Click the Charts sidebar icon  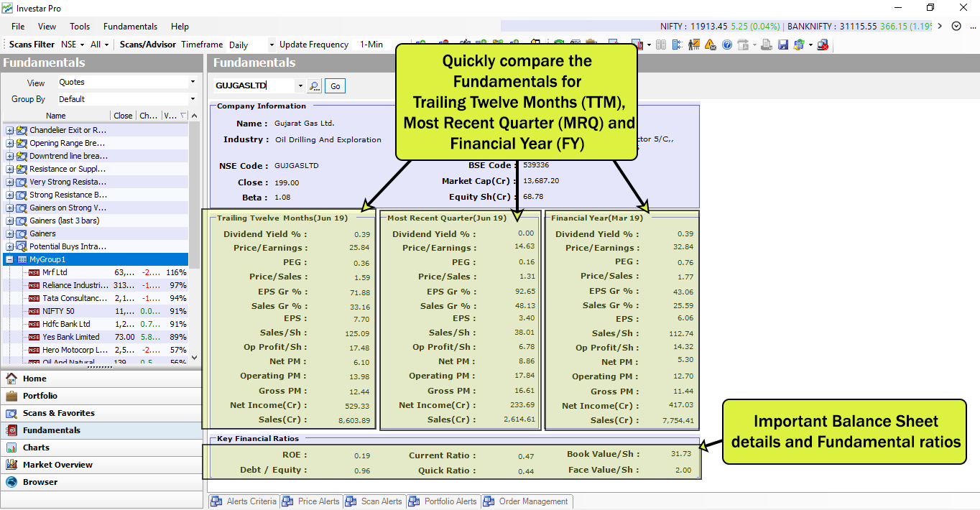pyautogui.click(x=11, y=448)
